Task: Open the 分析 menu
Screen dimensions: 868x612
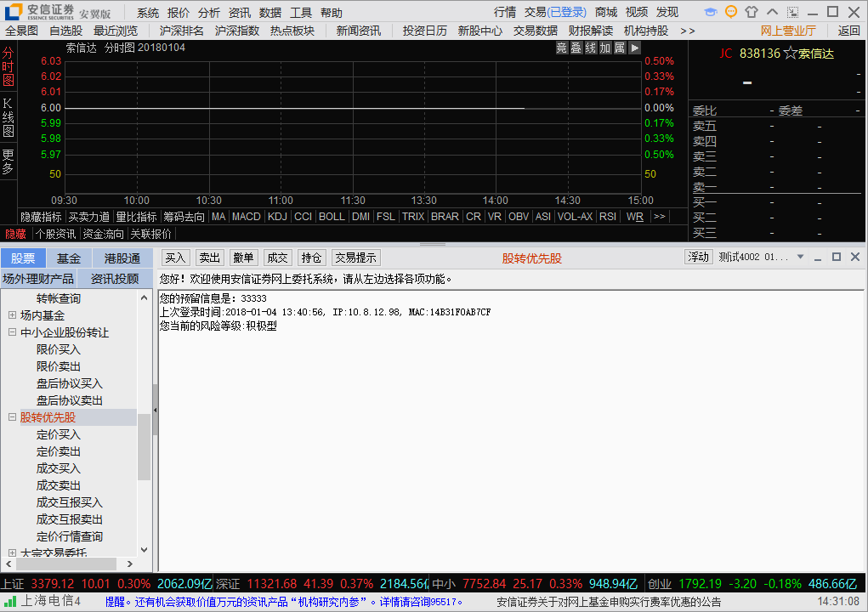Action: tap(208, 13)
